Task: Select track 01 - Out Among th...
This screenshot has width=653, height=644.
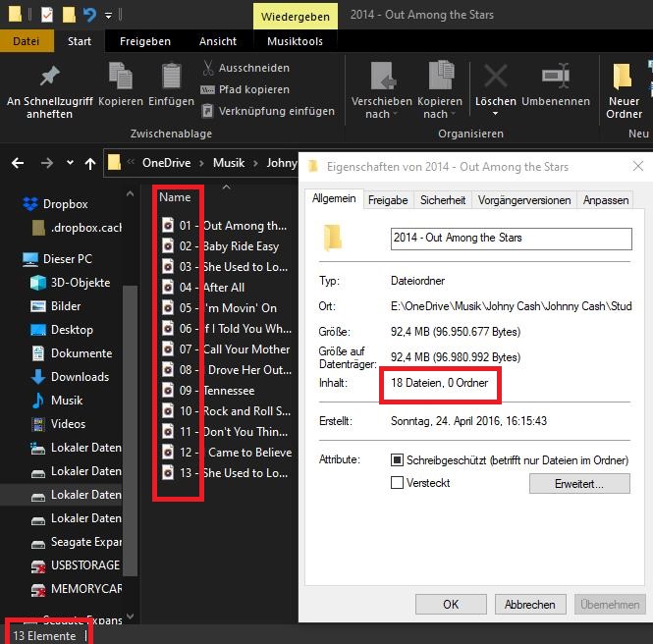Action: click(x=224, y=226)
